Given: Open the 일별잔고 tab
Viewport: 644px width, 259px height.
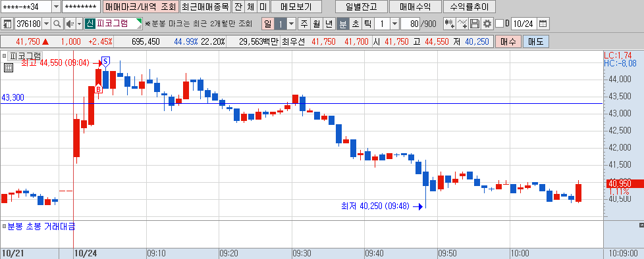Looking at the screenshot, I should pyautogui.click(x=361, y=7).
